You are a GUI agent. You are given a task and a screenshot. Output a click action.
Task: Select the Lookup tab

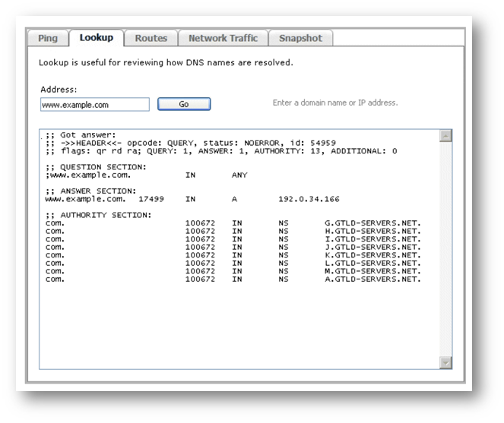pyautogui.click(x=97, y=38)
